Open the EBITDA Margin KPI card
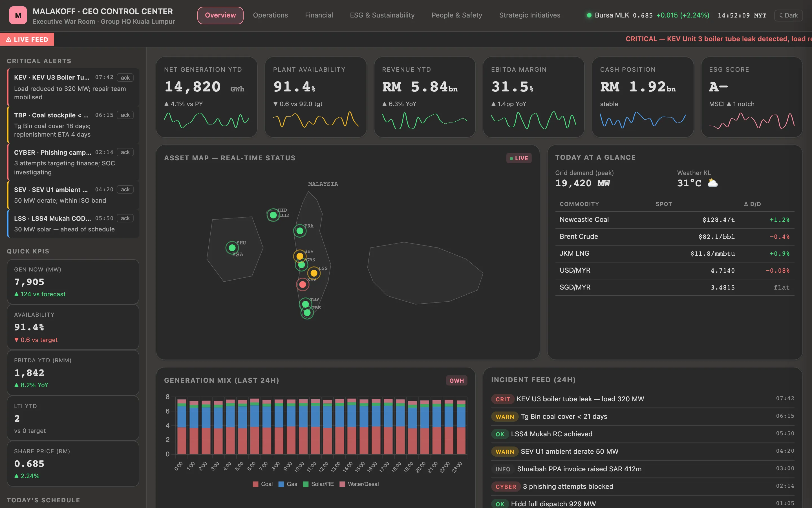 point(533,97)
